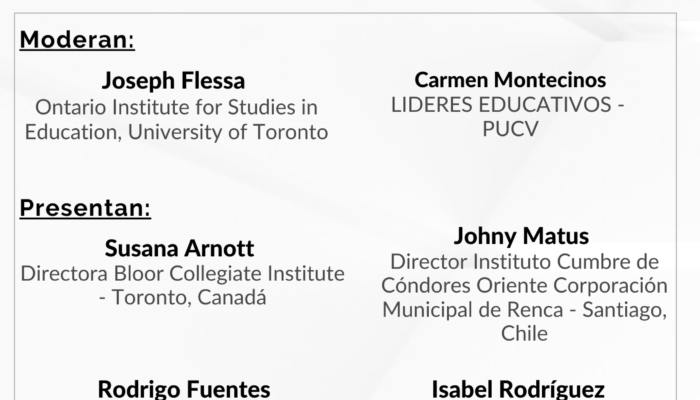Click the Susana Arnott name
The height and width of the screenshot is (400, 700).
tap(179, 248)
